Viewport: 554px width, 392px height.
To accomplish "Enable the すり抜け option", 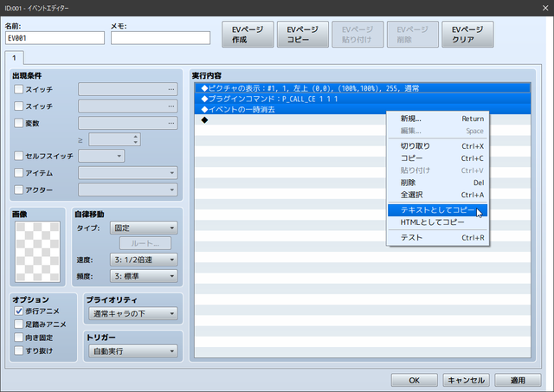I will click(x=19, y=350).
